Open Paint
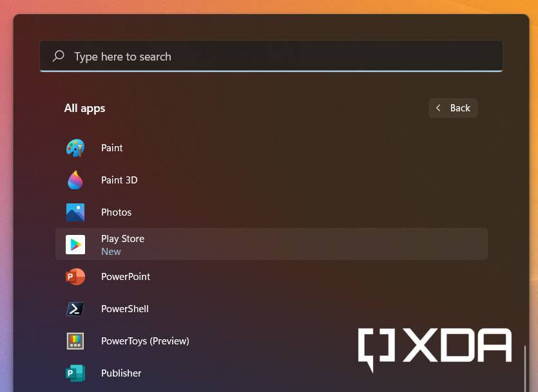The height and width of the screenshot is (392, 538). (x=111, y=148)
